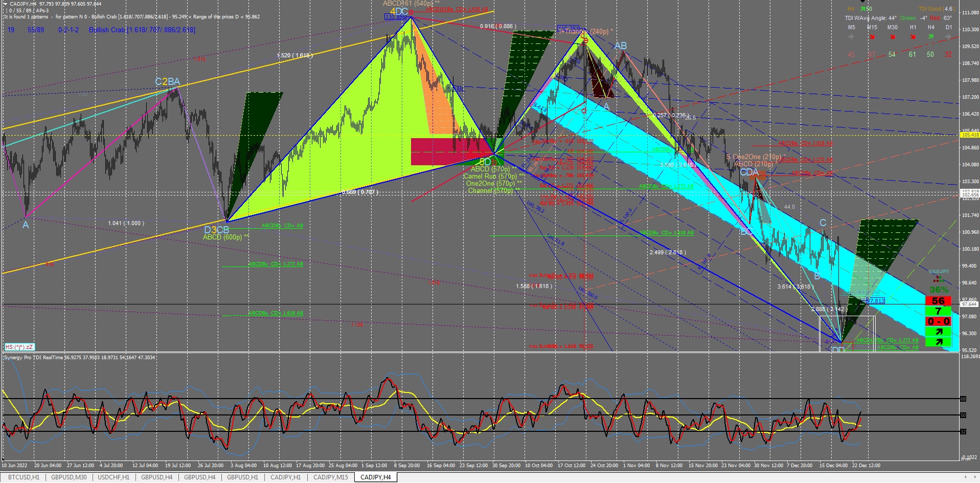Click the 2.499 ( 2.618 ) ratio label

click(668, 252)
